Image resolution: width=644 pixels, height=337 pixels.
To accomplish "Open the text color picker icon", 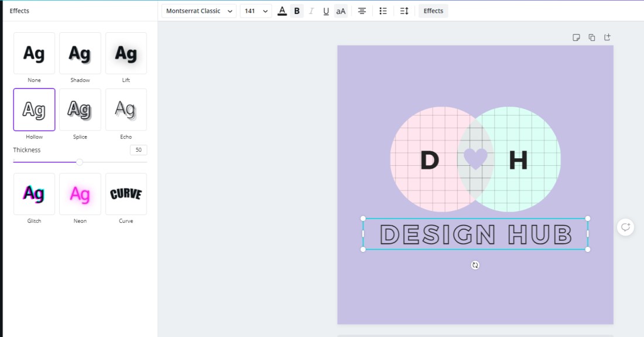I will [x=282, y=11].
